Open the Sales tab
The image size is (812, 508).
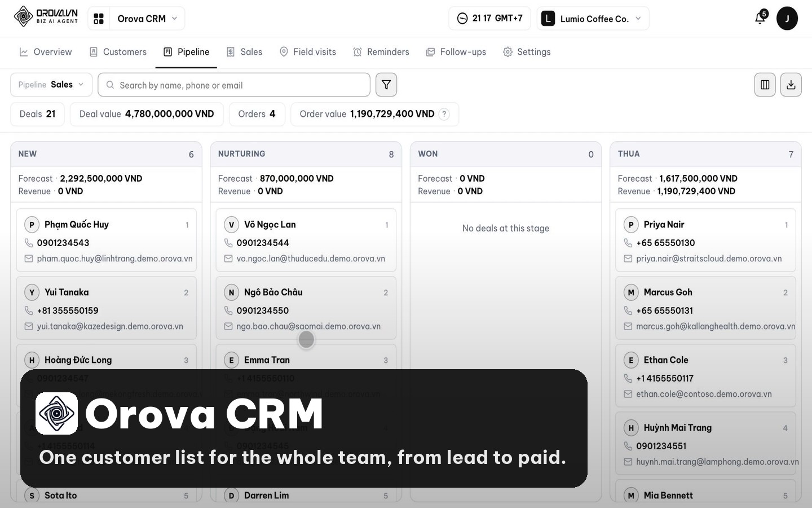click(244, 52)
